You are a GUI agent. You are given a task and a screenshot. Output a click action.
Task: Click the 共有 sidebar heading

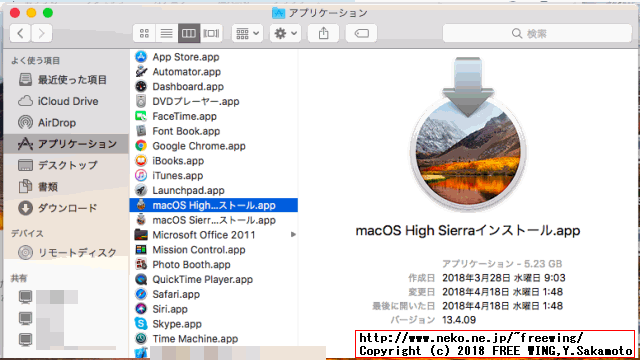[x=19, y=278]
